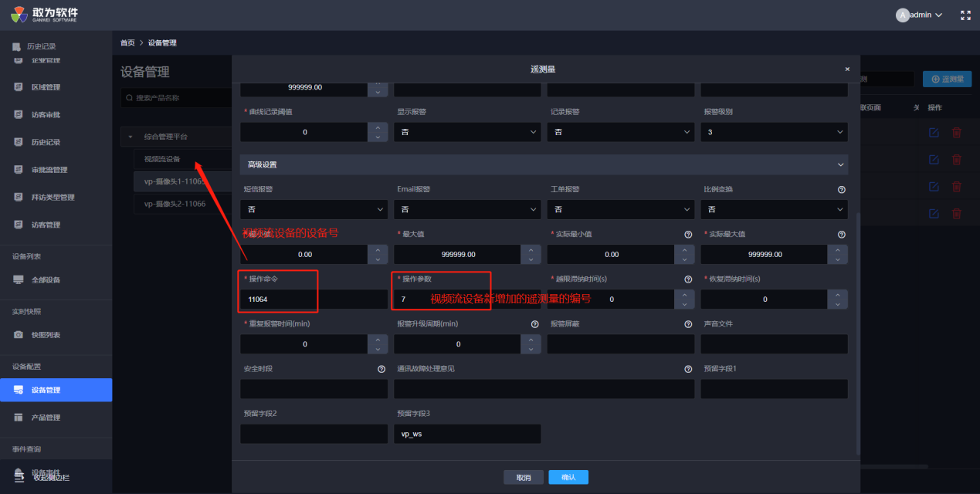
Task: Click the admin avatar circle
Action: click(902, 15)
